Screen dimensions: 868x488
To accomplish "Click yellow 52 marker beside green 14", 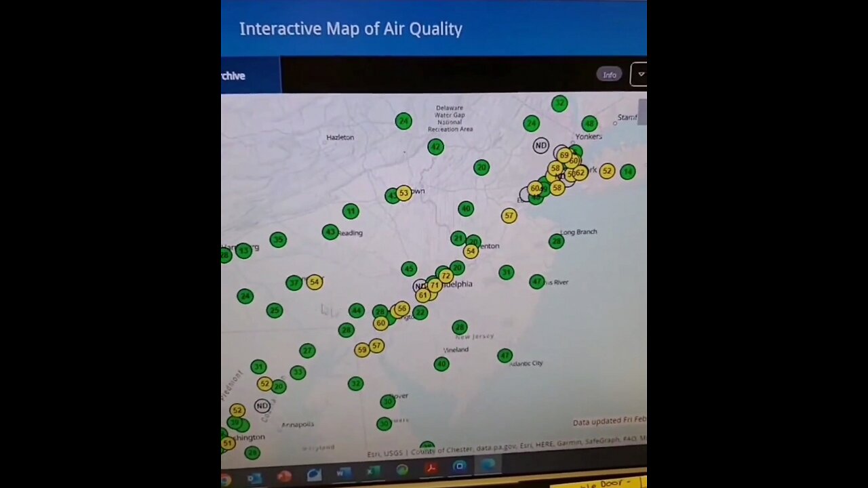I will click(607, 171).
